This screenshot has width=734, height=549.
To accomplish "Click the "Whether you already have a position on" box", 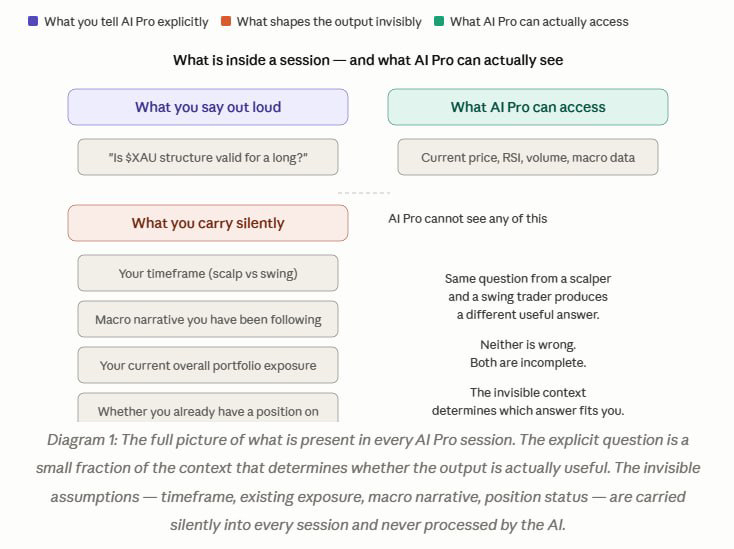I will (x=208, y=410).
